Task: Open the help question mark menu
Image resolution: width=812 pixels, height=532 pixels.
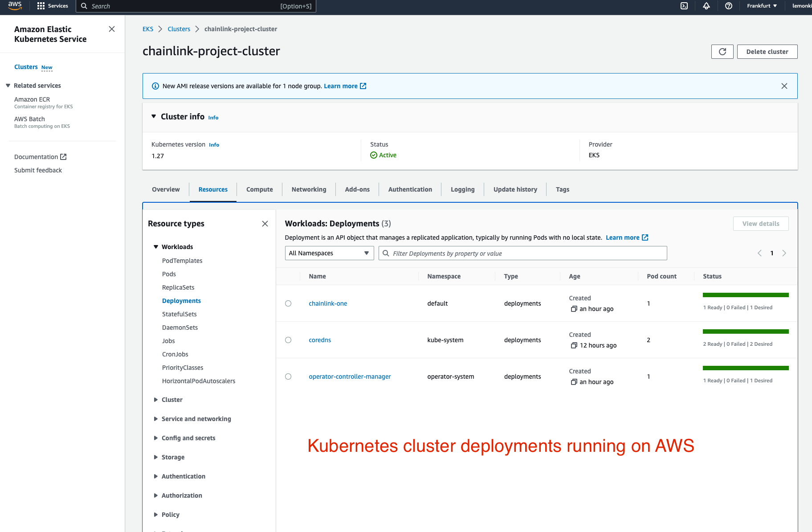Action: point(729,6)
